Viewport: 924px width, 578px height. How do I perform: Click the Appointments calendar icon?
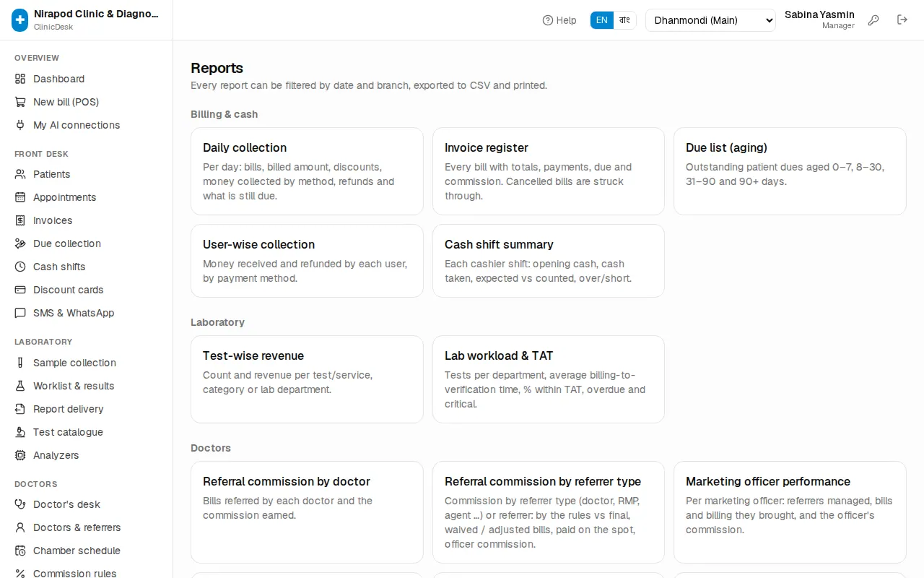click(x=20, y=197)
